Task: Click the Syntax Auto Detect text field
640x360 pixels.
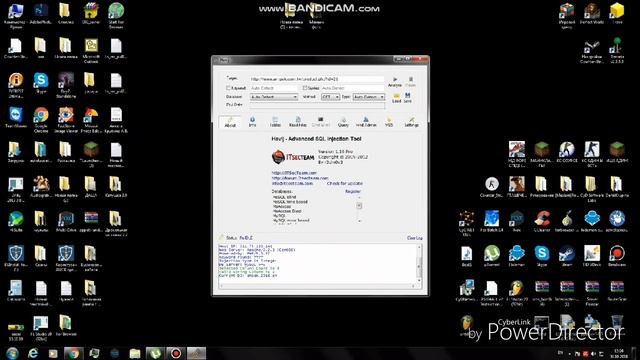Action: pos(352,88)
